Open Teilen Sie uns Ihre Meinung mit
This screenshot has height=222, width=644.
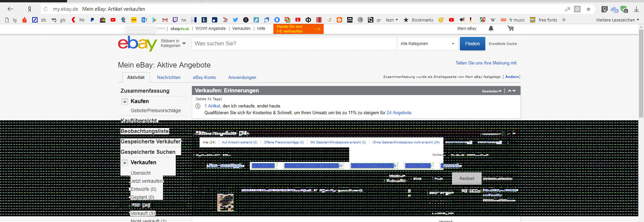pos(486,63)
